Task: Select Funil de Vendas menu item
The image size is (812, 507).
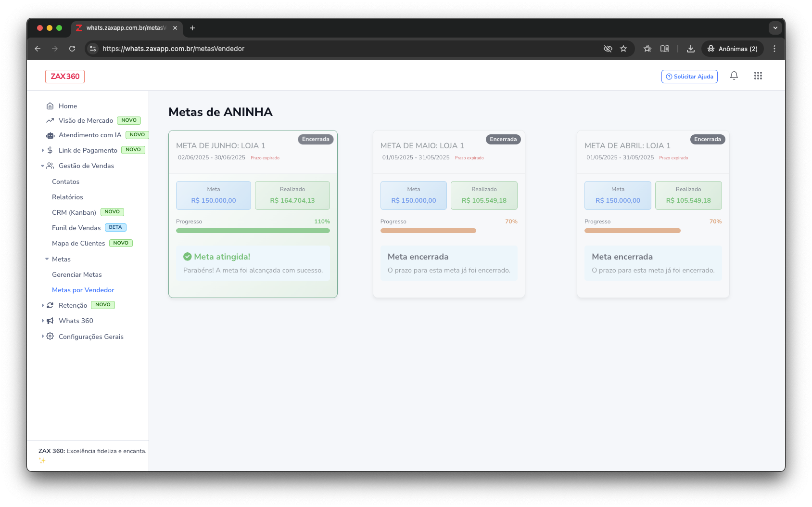Action: [76, 228]
